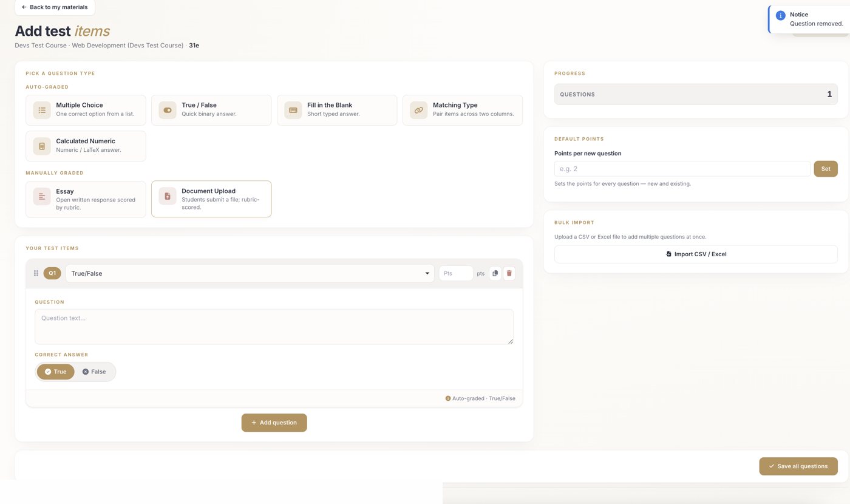
Task: Click Save all questions
Action: [x=798, y=466]
